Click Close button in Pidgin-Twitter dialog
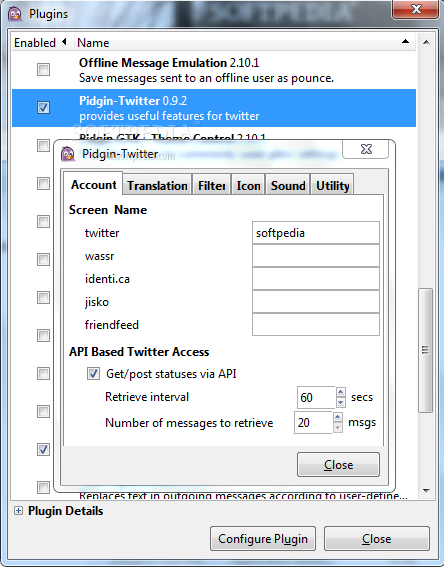 click(338, 465)
